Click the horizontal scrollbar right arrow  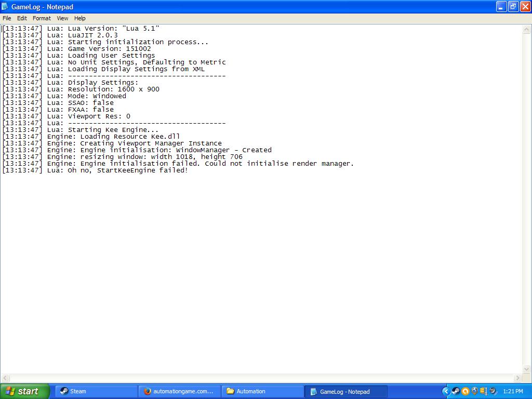coord(517,378)
